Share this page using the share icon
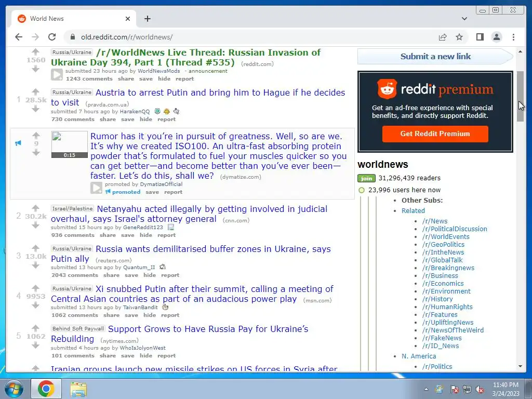532x399 pixels. (x=443, y=37)
